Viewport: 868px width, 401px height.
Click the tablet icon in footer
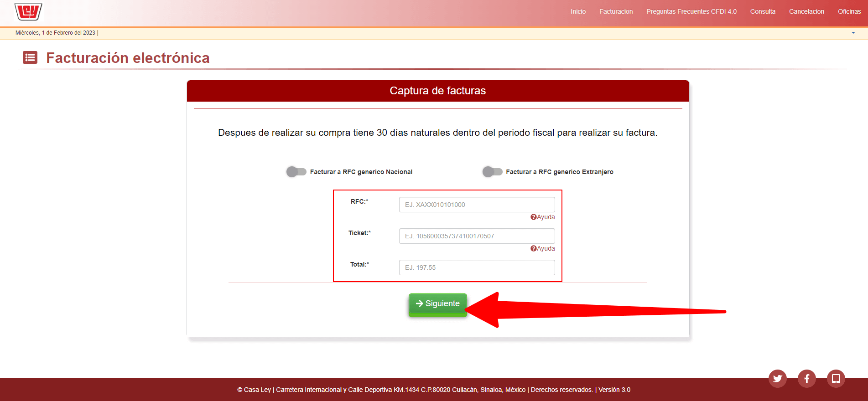(836, 379)
